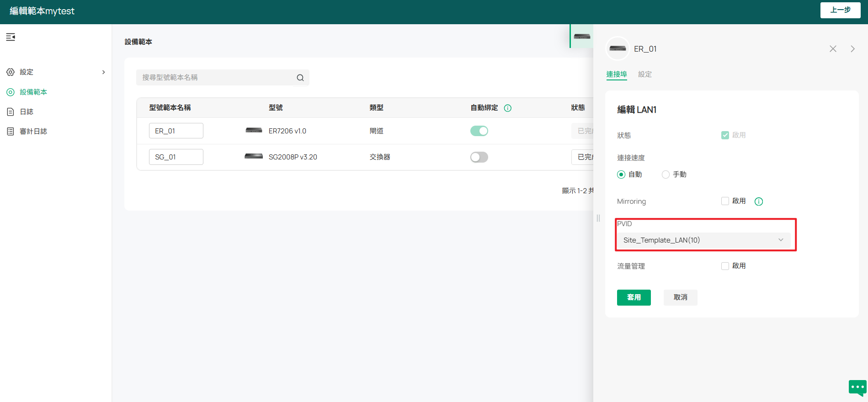Open 日誌 in the sidebar

tap(27, 112)
